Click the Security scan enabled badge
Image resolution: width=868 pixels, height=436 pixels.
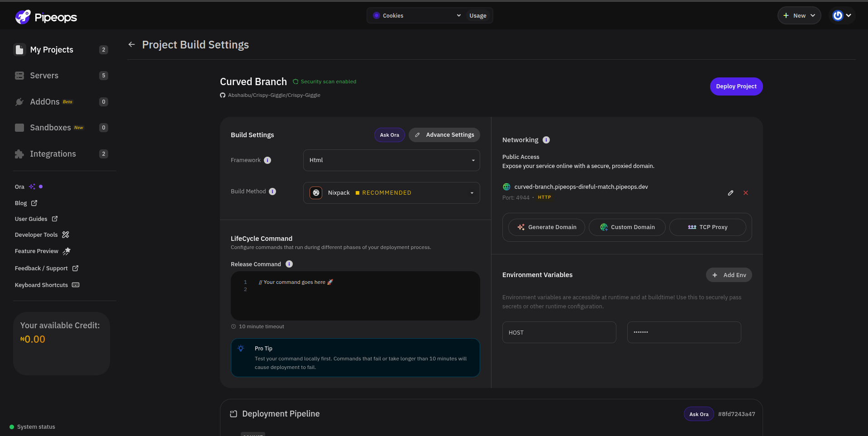pyautogui.click(x=324, y=81)
